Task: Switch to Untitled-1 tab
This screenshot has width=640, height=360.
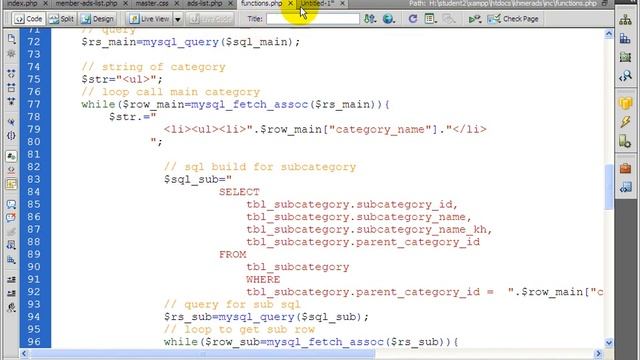Action: pyautogui.click(x=318, y=3)
